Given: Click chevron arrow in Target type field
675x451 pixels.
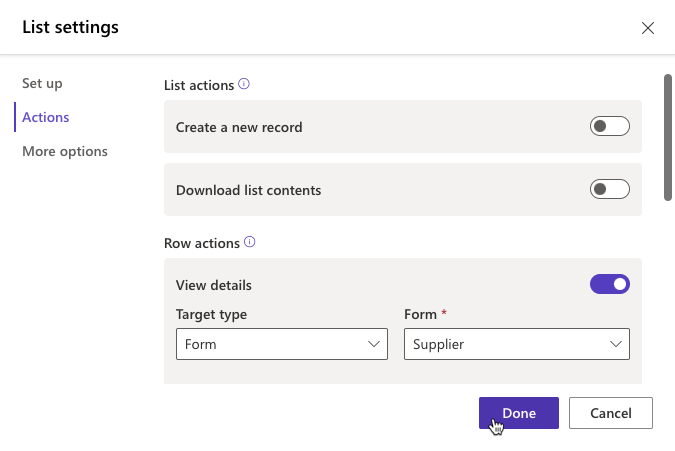Looking at the screenshot, I should point(374,344).
